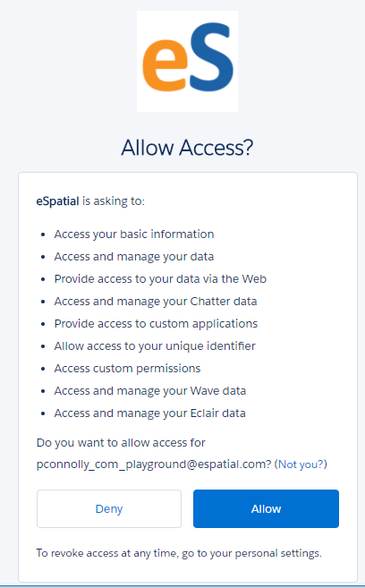Allow access for eSpatial
The height and width of the screenshot is (588, 365).
point(266,508)
